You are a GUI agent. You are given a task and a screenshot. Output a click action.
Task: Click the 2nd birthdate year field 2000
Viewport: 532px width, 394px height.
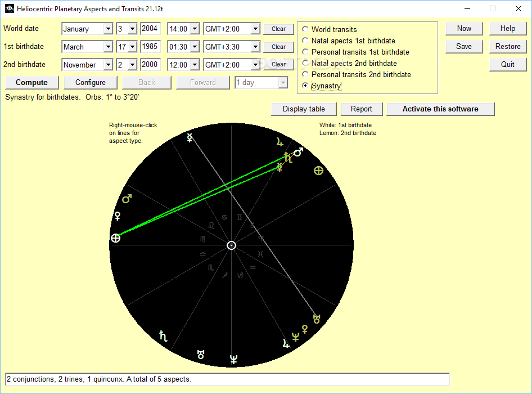tap(150, 65)
